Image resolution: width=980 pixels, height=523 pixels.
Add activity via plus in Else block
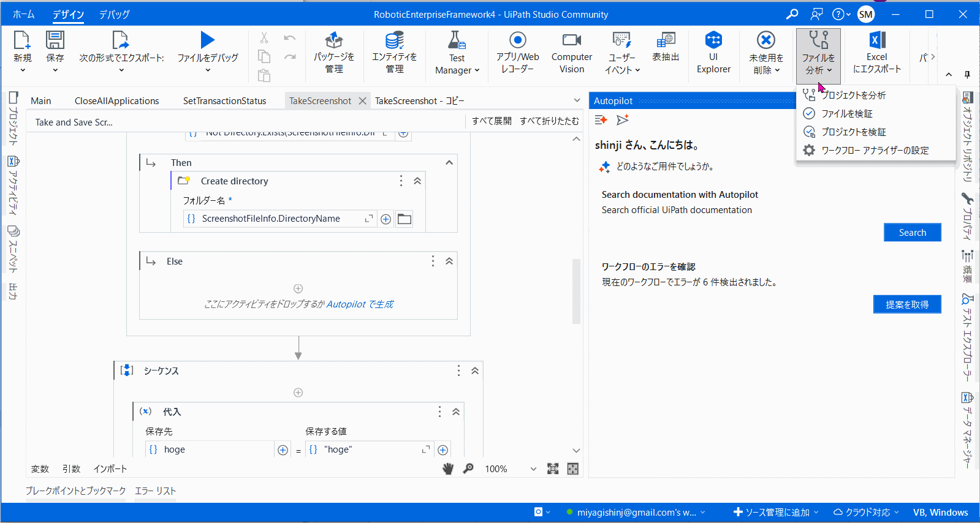(298, 288)
